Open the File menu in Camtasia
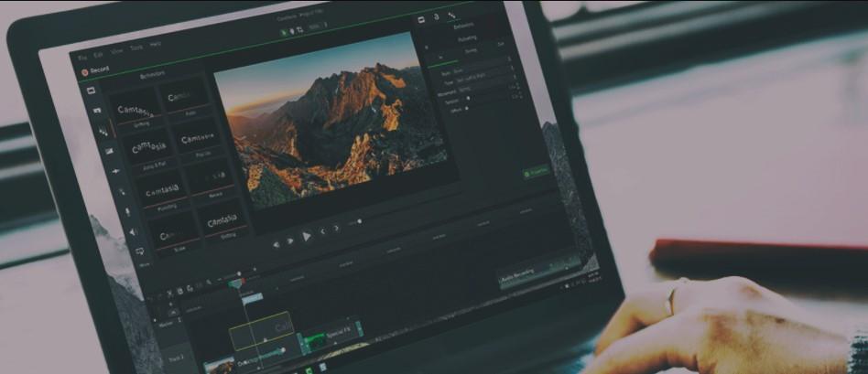Viewport: 868px width, 374px height. tap(82, 58)
